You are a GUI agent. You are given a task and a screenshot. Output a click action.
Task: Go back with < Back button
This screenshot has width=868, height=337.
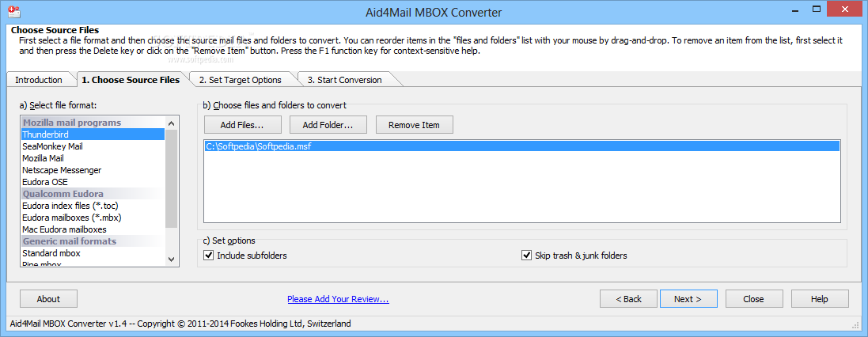(629, 299)
